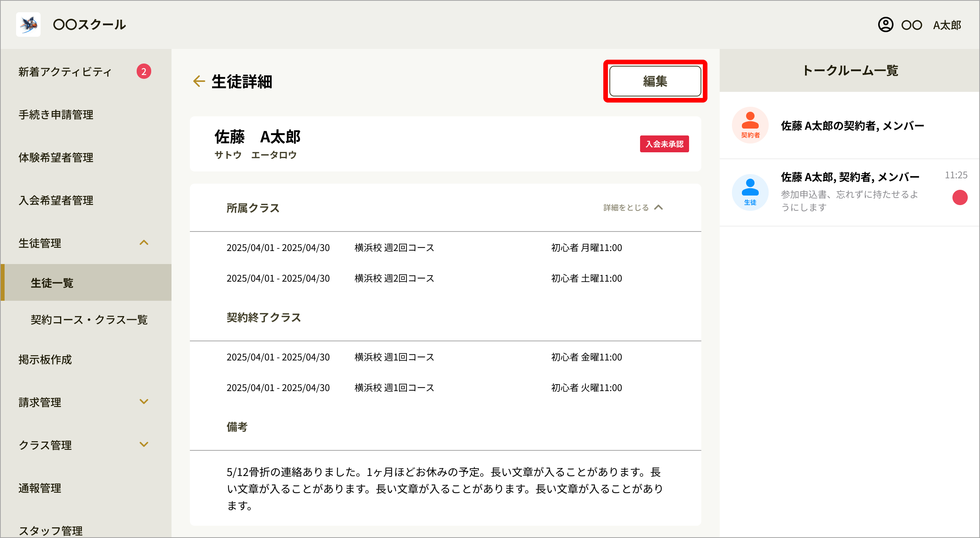This screenshot has width=980, height=538.
Task: Click the ended class row 初心者 金曜11:00
Action: point(446,357)
